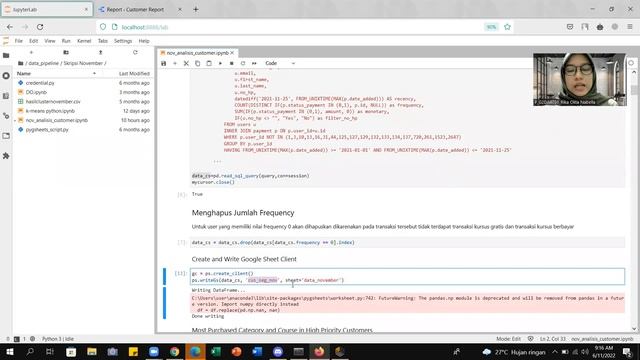This screenshot has width=640, height=360.
Task: Open the Running Terminals and Kernels panel
Action: [x=6, y=76]
